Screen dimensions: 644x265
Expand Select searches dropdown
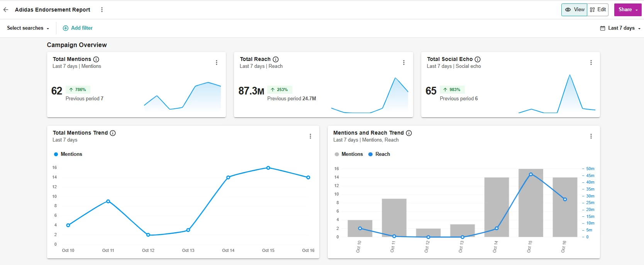[x=28, y=28]
